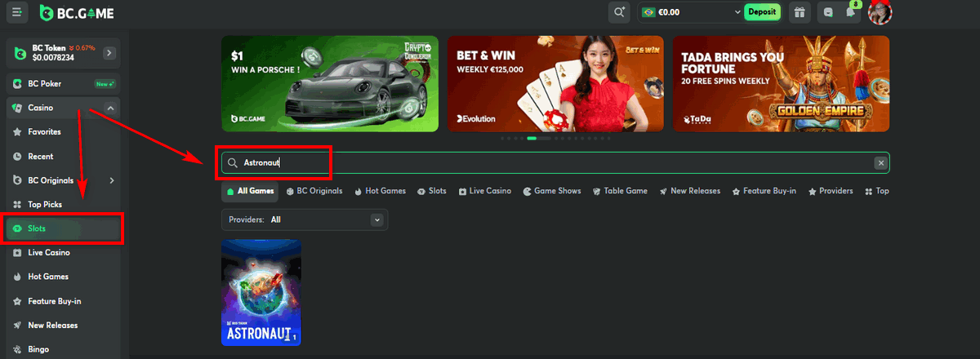The height and width of the screenshot is (359, 980).
Task: Check the notifications bell
Action: [x=850, y=12]
